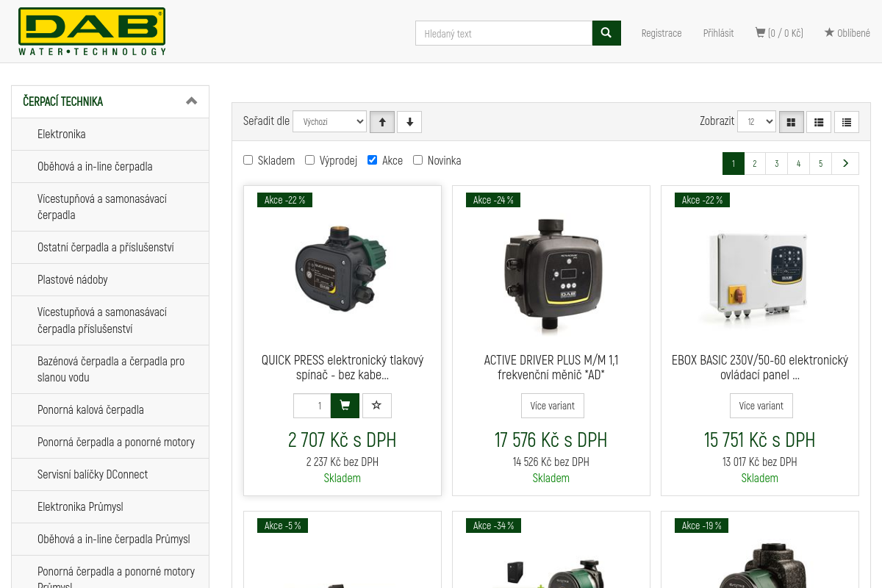The image size is (882, 588).
Task: Open the Zobrazit 12 items dropdown
Action: pyautogui.click(x=756, y=122)
